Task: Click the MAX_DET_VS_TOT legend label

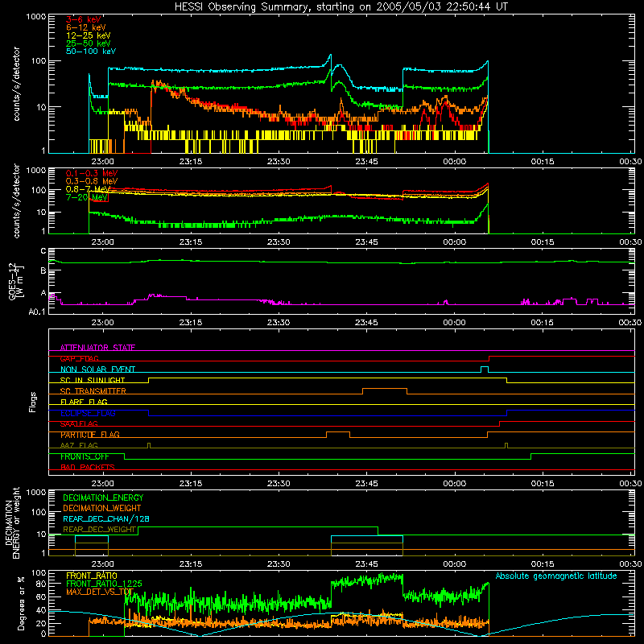Action: 99,592
